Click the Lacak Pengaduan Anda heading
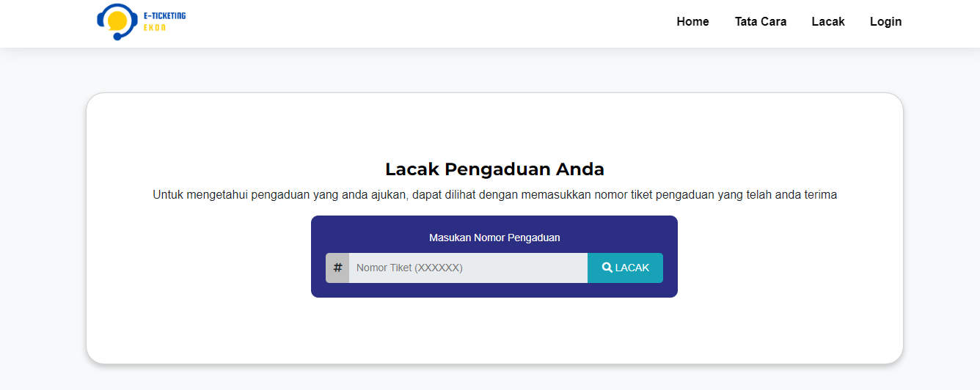Image resolution: width=980 pixels, height=390 pixels. coord(494,169)
